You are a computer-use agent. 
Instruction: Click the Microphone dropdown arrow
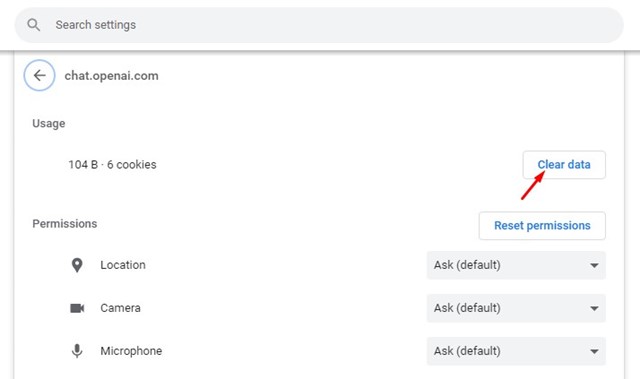click(x=594, y=351)
